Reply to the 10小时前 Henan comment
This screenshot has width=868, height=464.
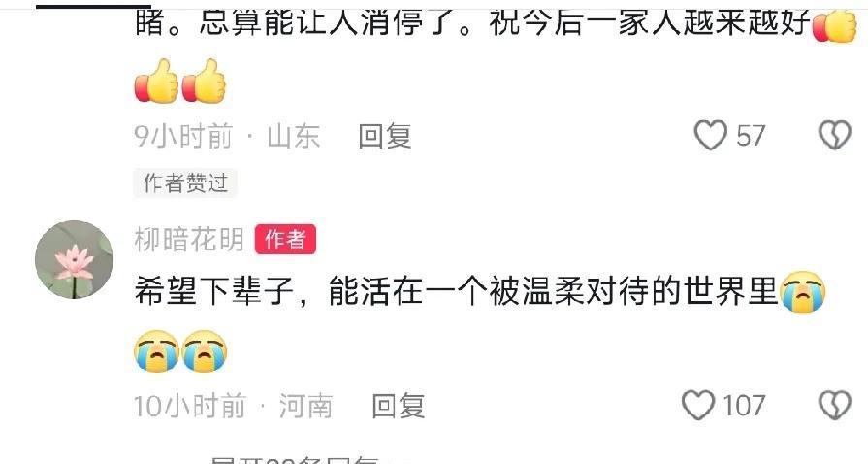pyautogui.click(x=398, y=406)
